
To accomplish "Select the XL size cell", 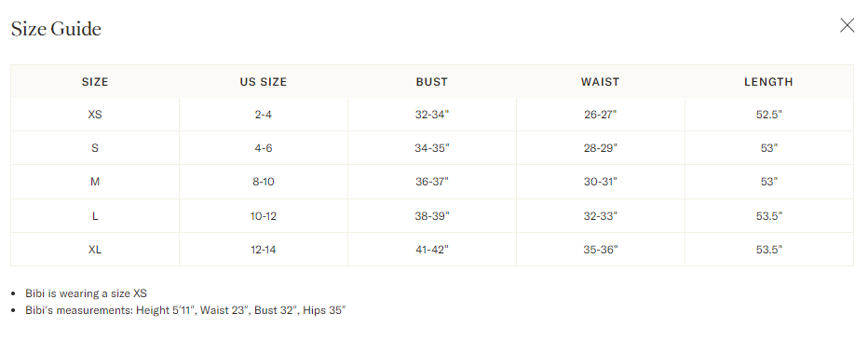I will click(95, 250).
